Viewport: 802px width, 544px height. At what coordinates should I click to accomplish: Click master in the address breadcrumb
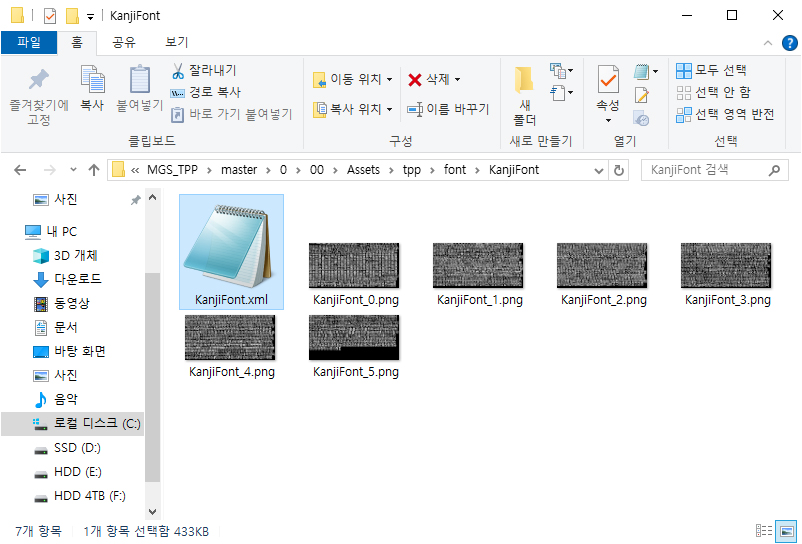click(x=239, y=170)
